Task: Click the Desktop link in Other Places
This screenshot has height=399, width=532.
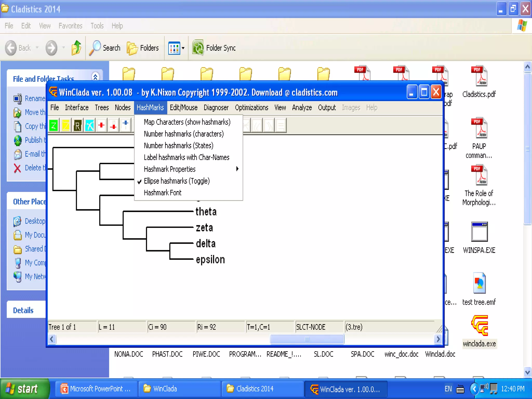Action: point(35,221)
